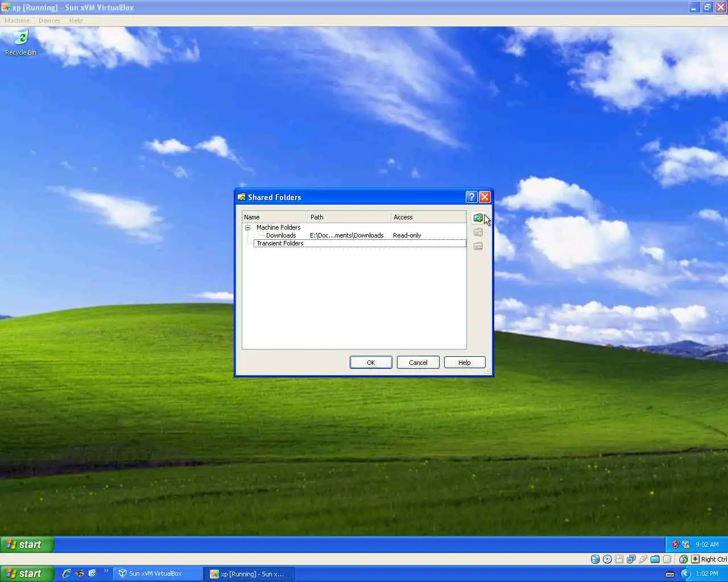Screen dimensions: 728x582
Task: Click the Add shared folder icon
Action: pos(478,218)
